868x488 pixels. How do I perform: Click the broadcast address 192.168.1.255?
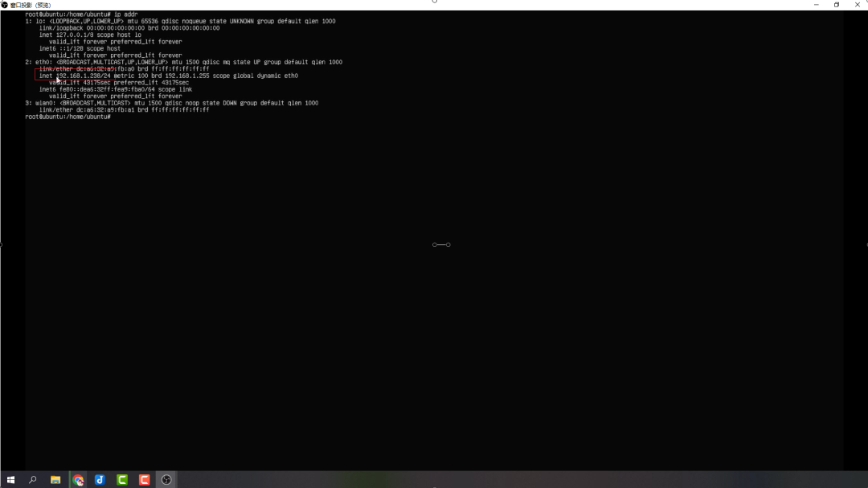(x=187, y=76)
